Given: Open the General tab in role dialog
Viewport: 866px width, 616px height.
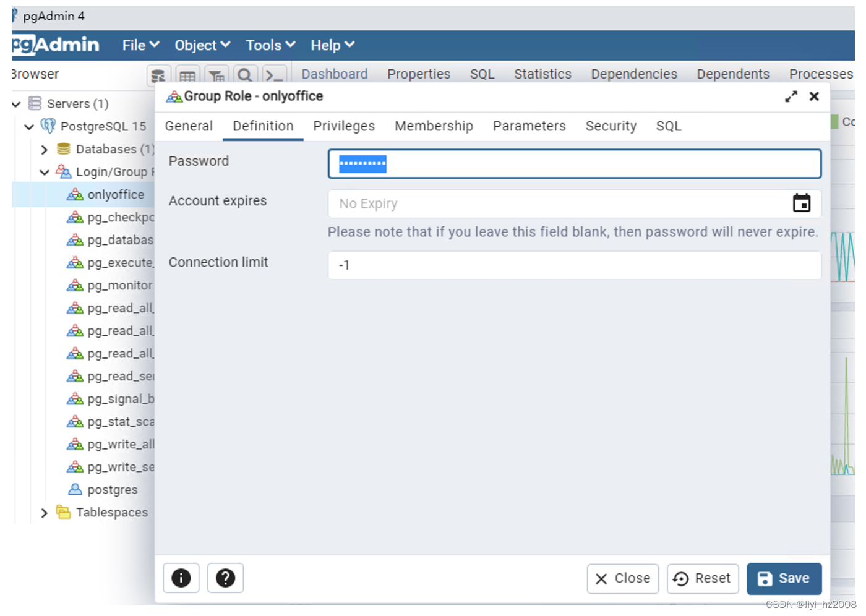Looking at the screenshot, I should click(189, 126).
